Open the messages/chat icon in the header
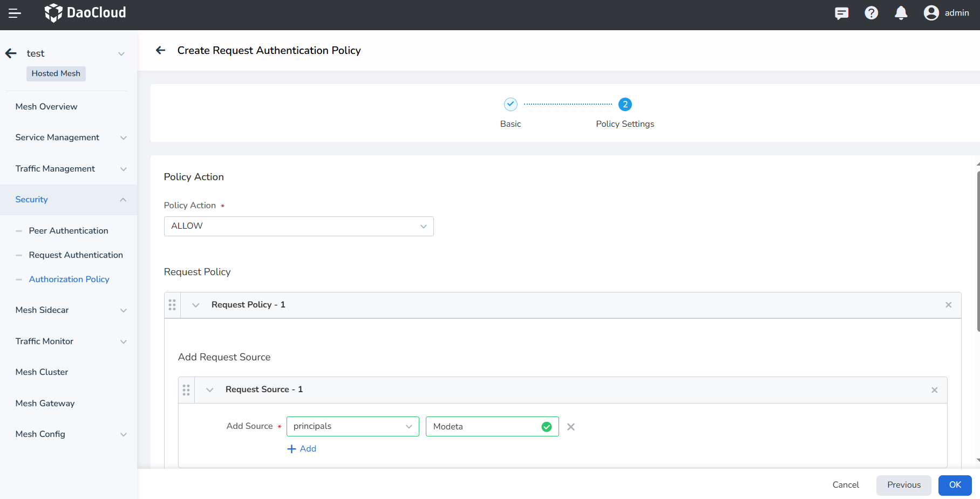Viewport: 980px width, 499px height. [x=841, y=13]
